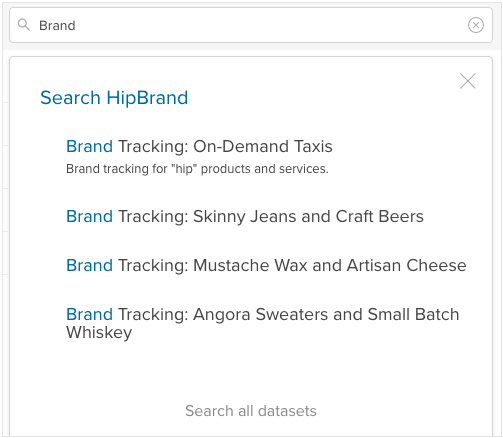Click highlighted "Brand" in Angora Sweaters title
503x438 pixels.
pyautogui.click(x=89, y=314)
